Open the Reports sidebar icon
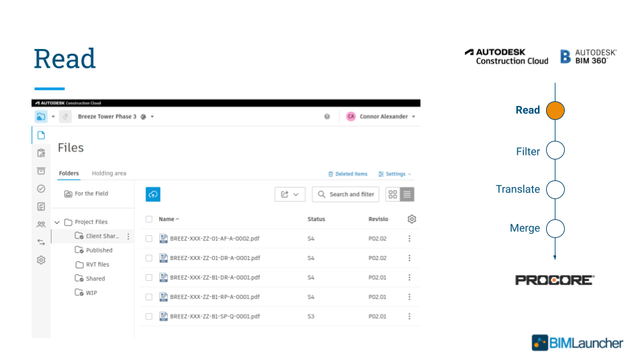 point(41,206)
